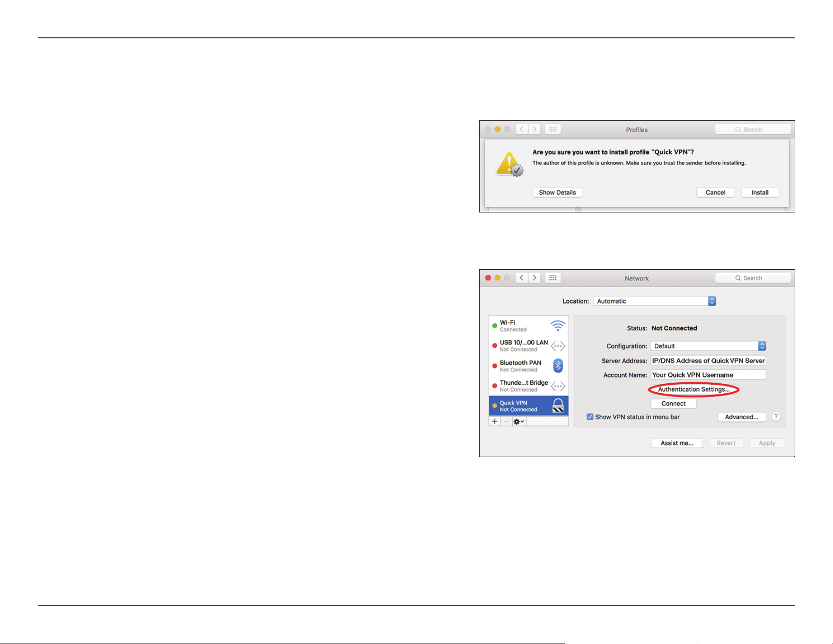
Task: Click the Advanced button
Action: point(742,417)
